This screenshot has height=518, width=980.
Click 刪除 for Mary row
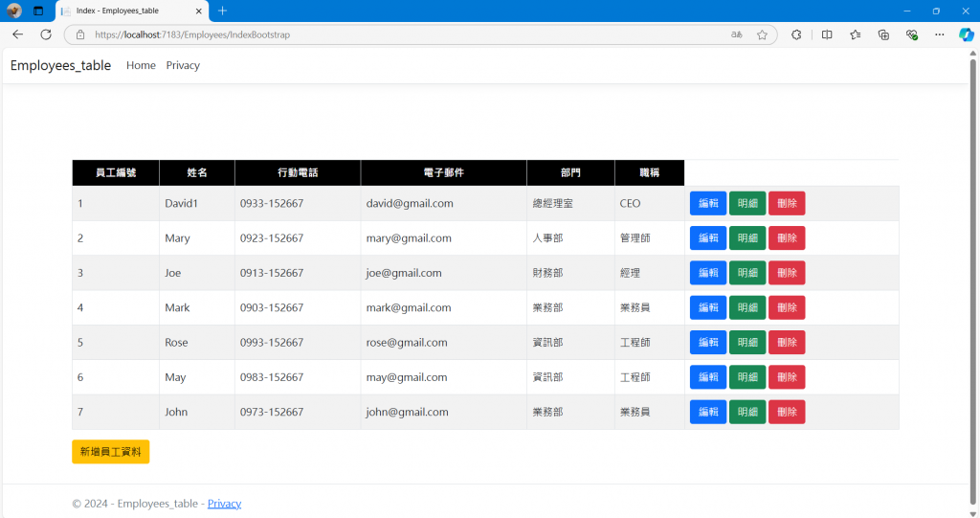coord(787,237)
